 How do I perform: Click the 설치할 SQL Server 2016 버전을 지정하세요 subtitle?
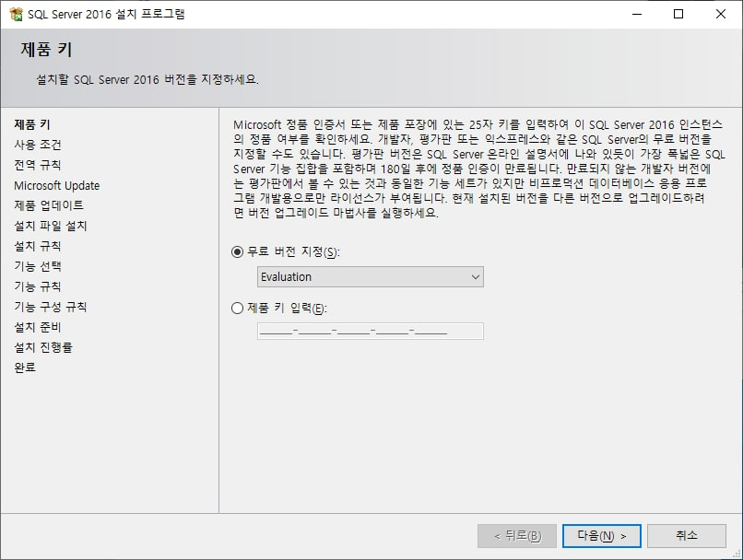coord(147,79)
